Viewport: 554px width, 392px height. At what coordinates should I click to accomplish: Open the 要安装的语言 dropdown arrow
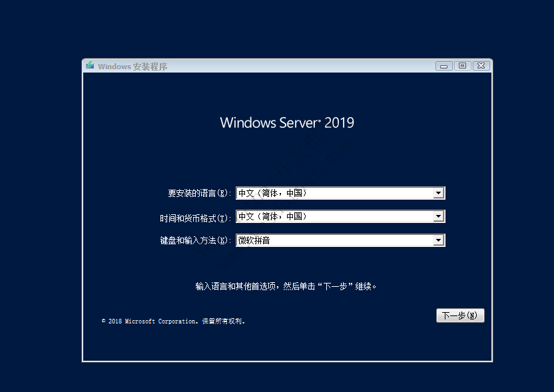(438, 193)
